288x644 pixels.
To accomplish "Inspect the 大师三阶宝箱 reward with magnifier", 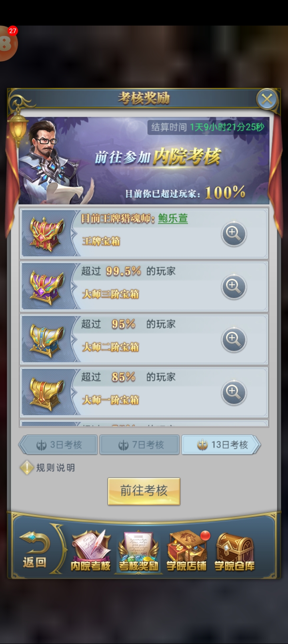I will [234, 286].
